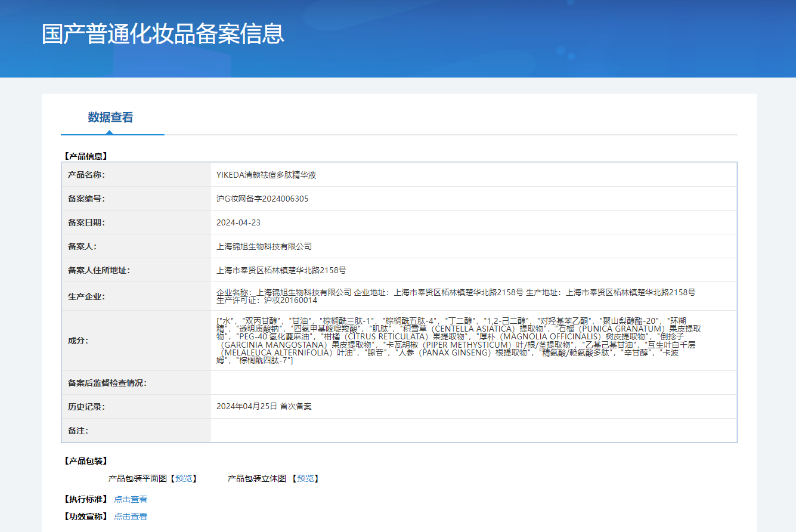Click 点击查看 next to 功效宣称
Viewport: 796px width, 532px height.
pyautogui.click(x=131, y=516)
